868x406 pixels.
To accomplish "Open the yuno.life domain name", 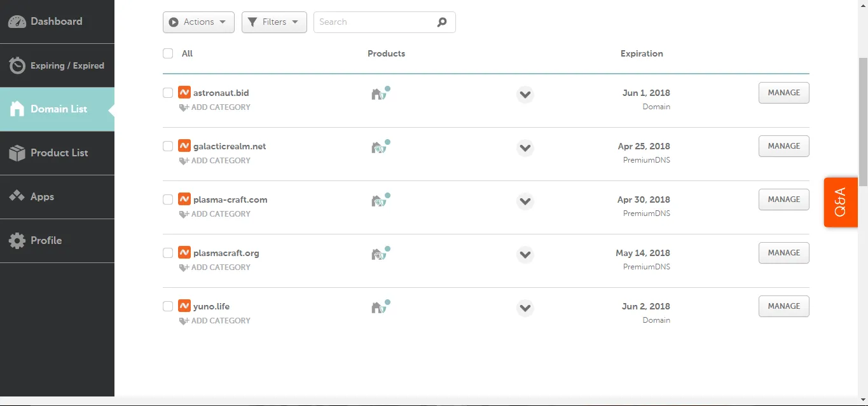I will pos(212,306).
